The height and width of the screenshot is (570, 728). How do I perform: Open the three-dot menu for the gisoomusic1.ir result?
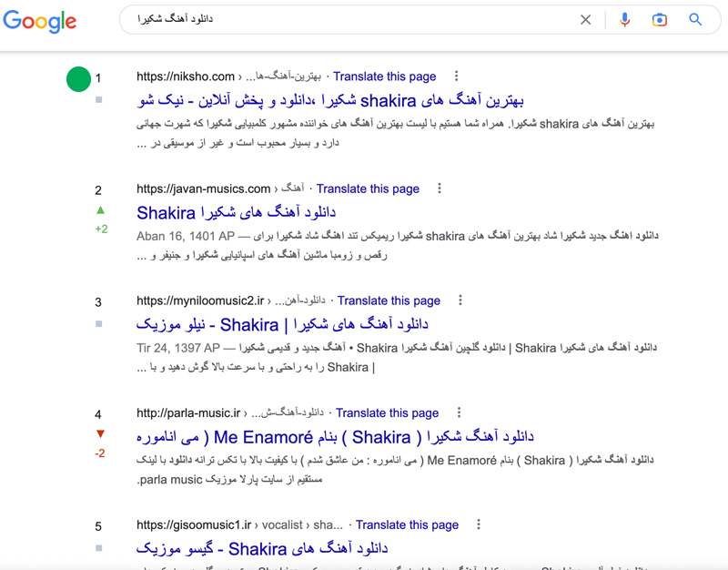click(x=479, y=524)
